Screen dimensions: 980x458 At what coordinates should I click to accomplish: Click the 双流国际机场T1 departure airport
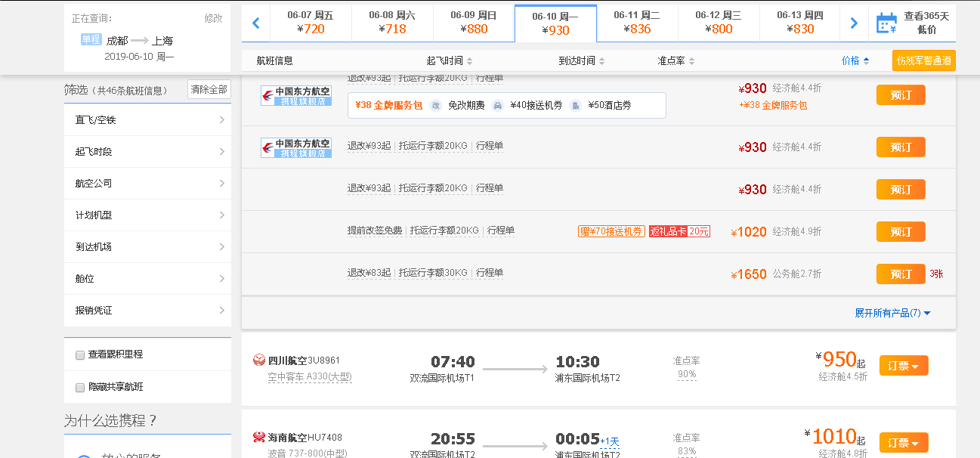(442, 377)
